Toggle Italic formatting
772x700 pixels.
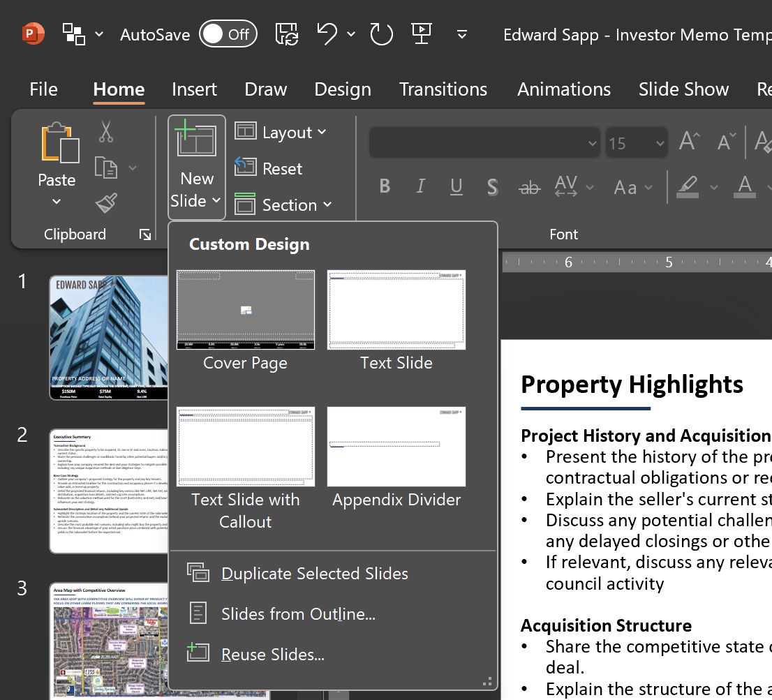420,186
